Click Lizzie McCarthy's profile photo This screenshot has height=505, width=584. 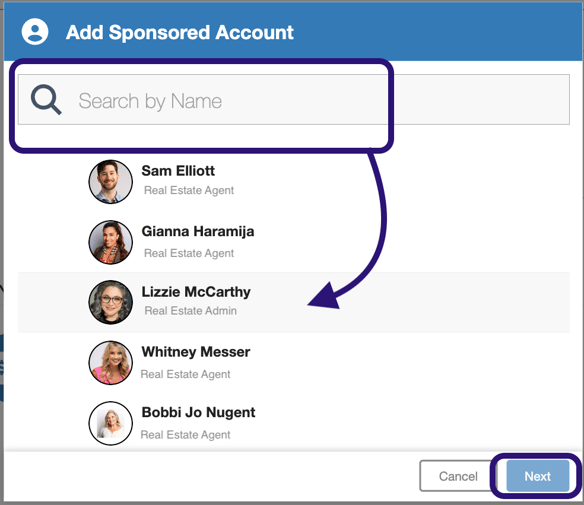click(111, 302)
